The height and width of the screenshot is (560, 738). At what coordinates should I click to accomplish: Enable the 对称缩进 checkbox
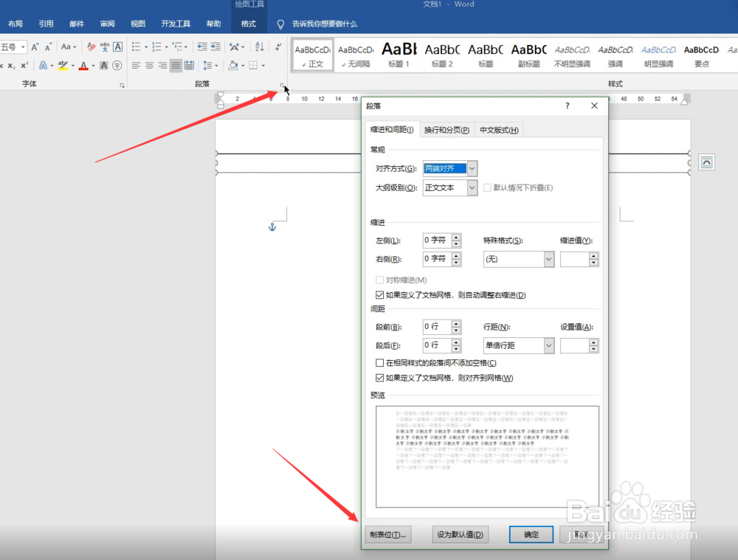coord(379,280)
